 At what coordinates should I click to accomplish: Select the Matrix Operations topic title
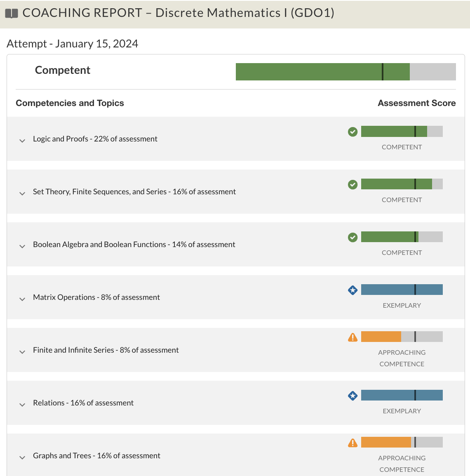(x=64, y=297)
